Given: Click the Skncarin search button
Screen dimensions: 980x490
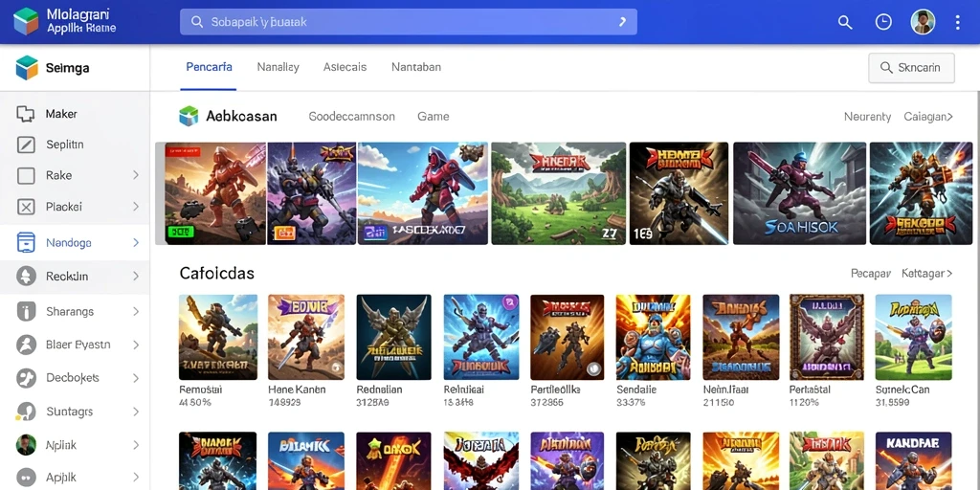Looking at the screenshot, I should pyautogui.click(x=911, y=68).
